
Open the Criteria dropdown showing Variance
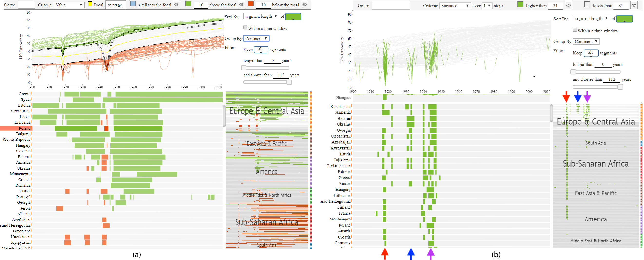[455, 6]
